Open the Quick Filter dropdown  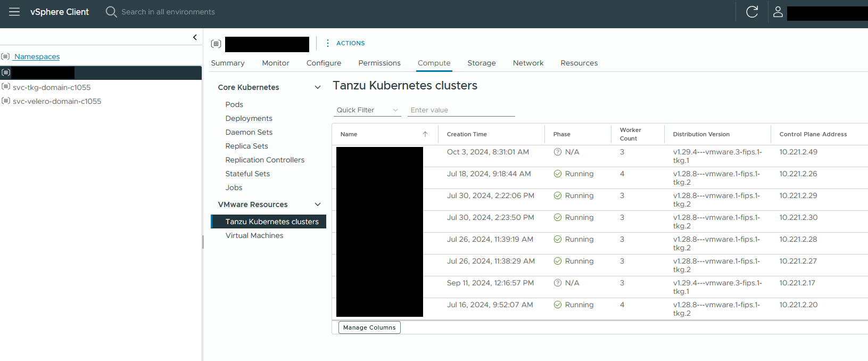click(367, 110)
